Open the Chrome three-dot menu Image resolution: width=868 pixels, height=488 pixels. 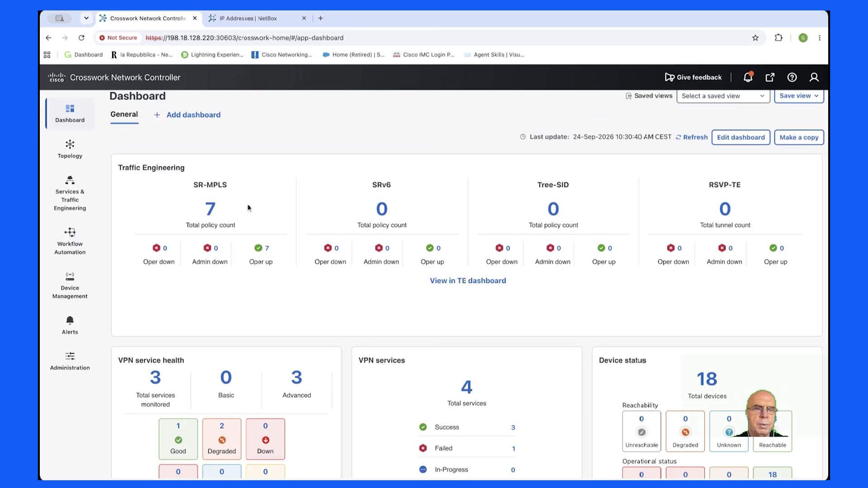820,38
